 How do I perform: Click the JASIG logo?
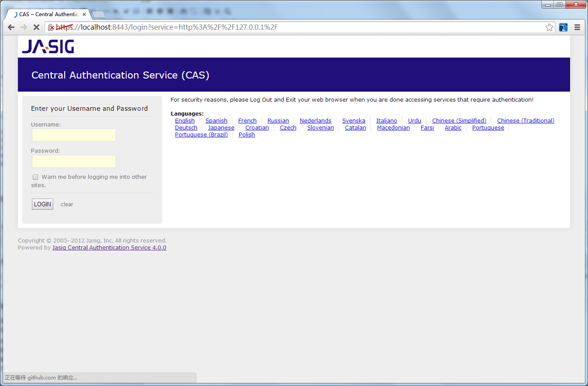tap(48, 46)
